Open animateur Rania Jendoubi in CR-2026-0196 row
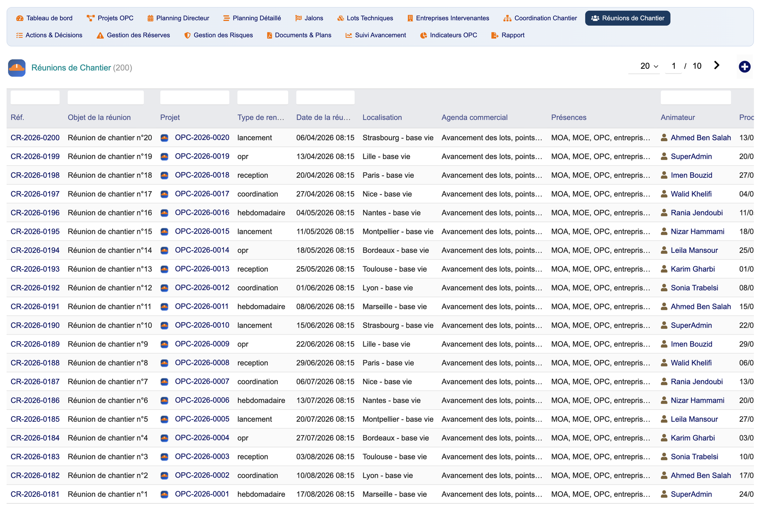 click(696, 213)
